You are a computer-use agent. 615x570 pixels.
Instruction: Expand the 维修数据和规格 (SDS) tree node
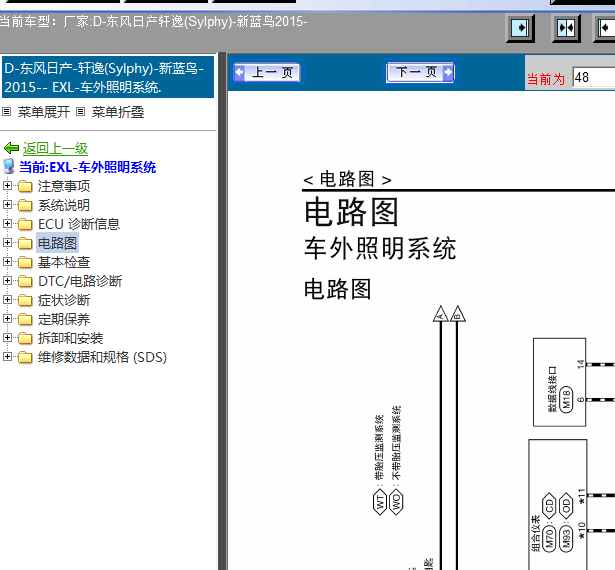[x=7, y=356]
